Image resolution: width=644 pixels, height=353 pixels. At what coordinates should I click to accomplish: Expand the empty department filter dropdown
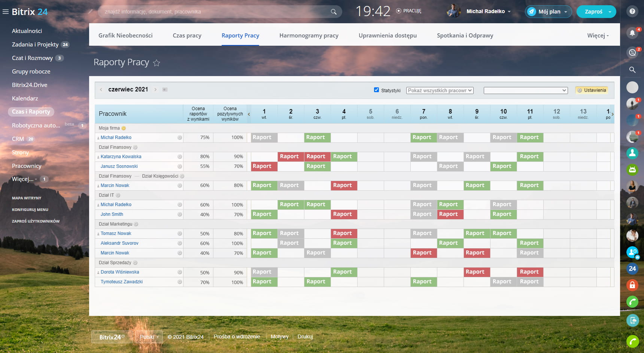click(525, 90)
